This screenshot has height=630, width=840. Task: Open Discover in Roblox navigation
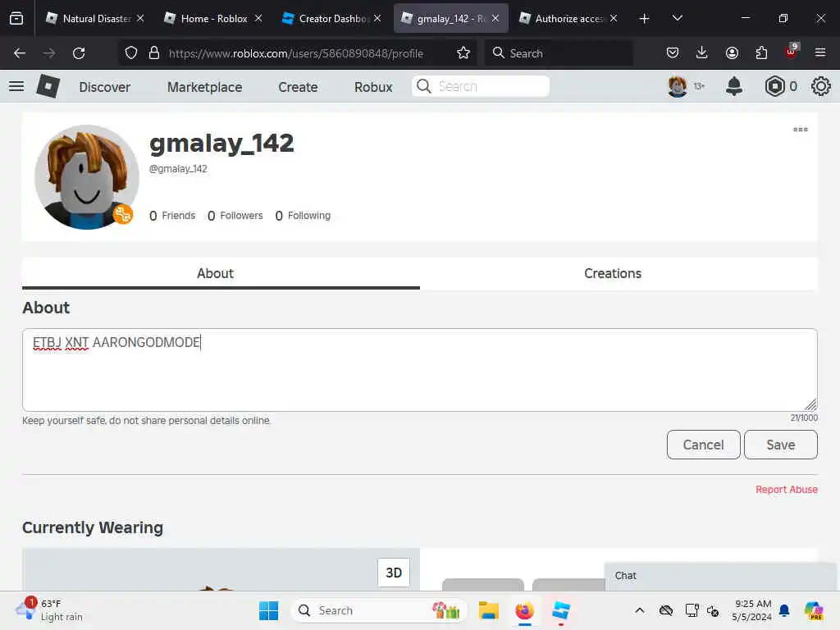[104, 87]
